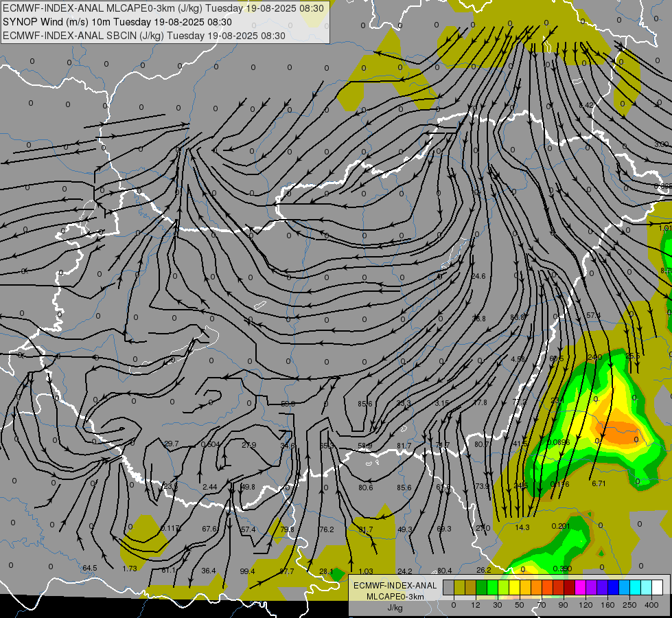Viewport: 672px width, 618px height.
Task: Click legend scale label 50
Action: [x=519, y=605]
